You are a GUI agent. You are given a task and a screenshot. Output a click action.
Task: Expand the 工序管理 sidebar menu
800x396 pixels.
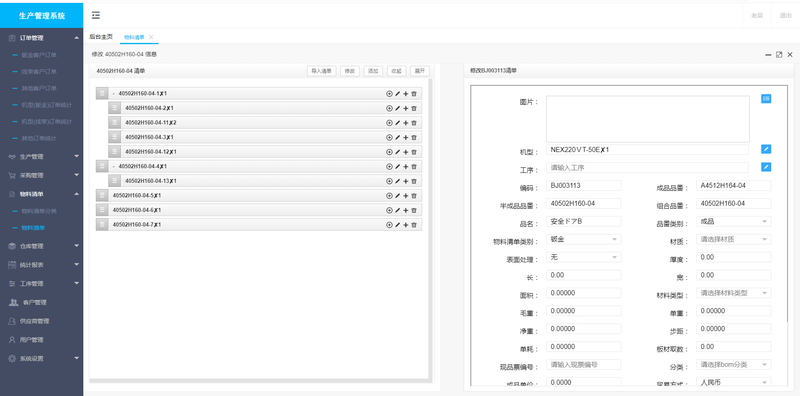point(41,283)
